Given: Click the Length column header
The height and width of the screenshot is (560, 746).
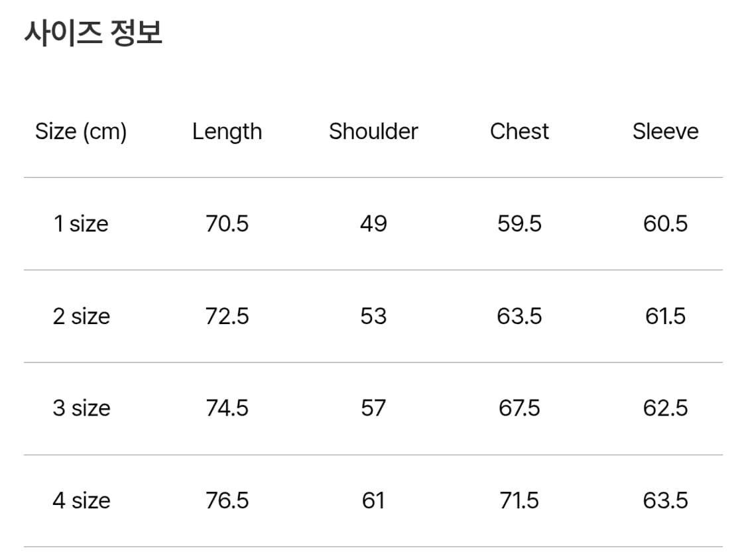Looking at the screenshot, I should coord(227,131).
